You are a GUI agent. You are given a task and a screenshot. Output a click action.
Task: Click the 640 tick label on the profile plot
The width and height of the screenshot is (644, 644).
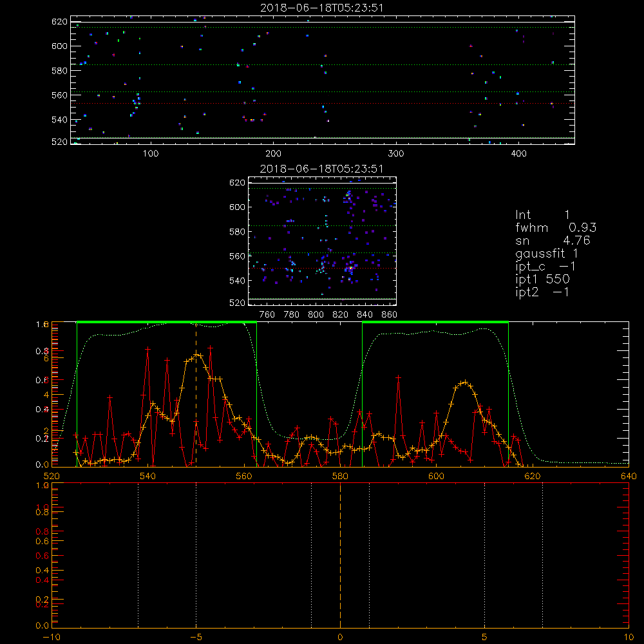click(629, 476)
